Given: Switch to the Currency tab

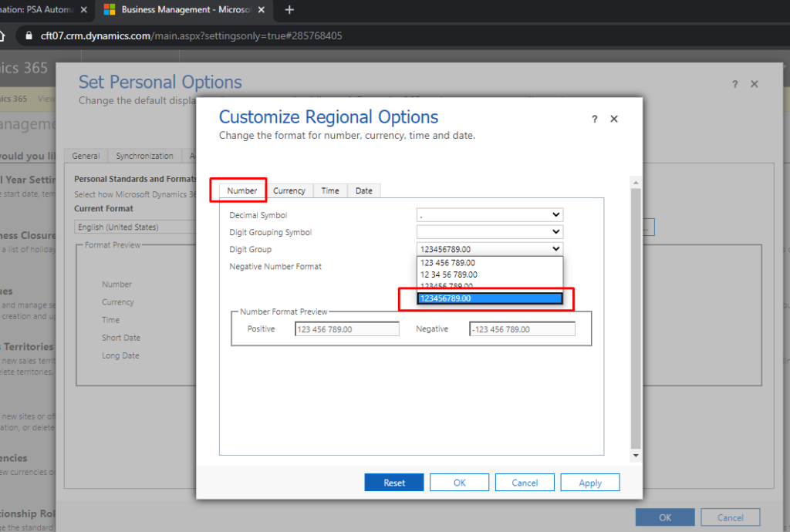Looking at the screenshot, I should [x=289, y=190].
